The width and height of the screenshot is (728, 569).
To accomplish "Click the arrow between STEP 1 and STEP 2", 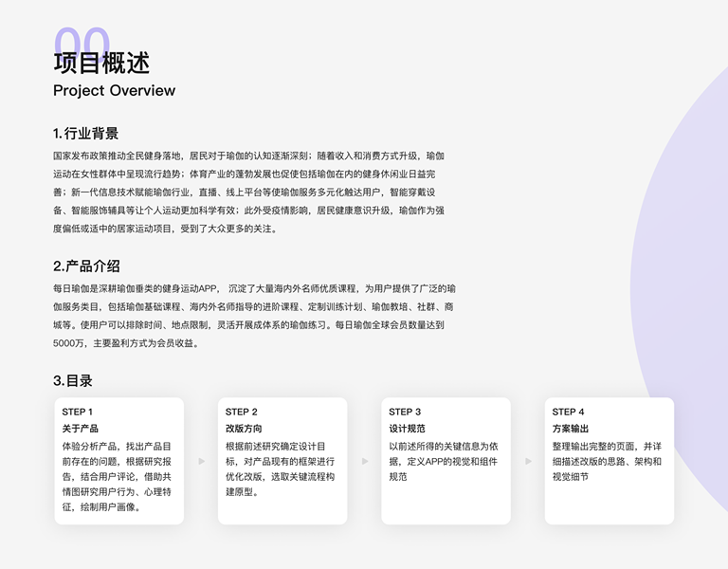I will point(202,461).
